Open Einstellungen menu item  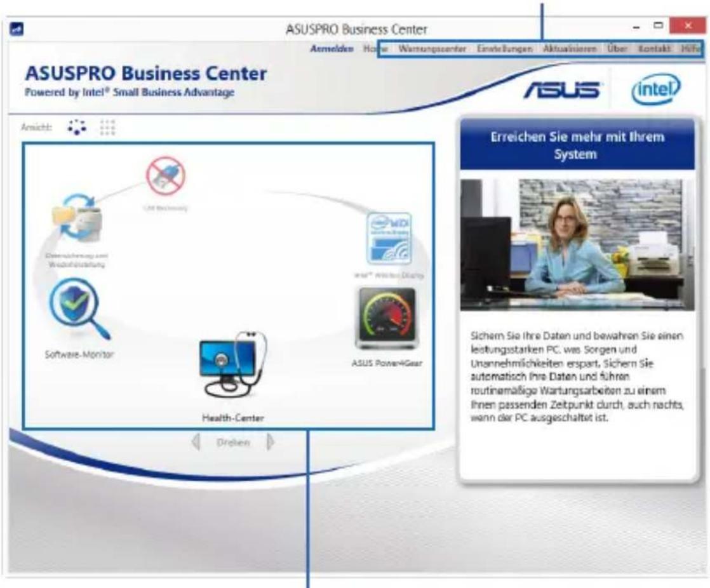coord(504,48)
